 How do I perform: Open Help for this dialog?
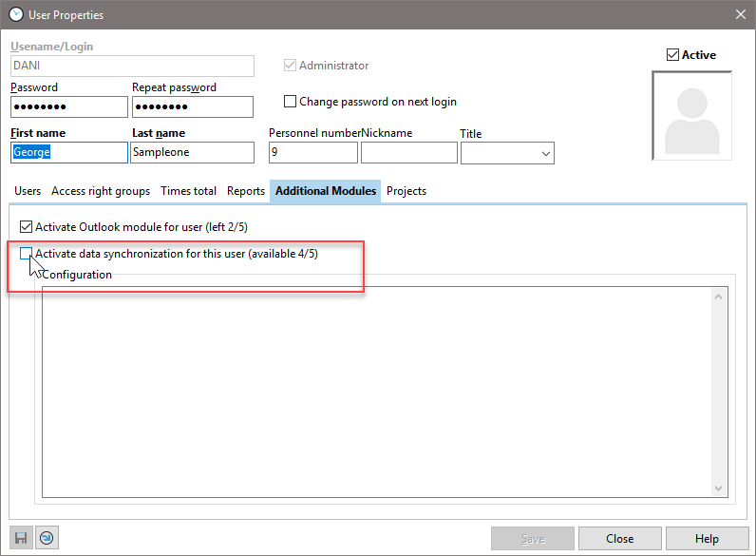(707, 539)
